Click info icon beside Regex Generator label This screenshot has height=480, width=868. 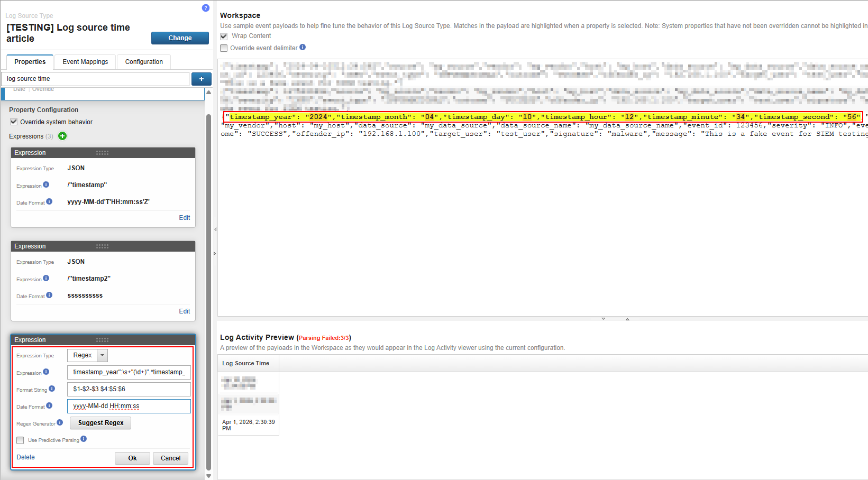coord(60,422)
